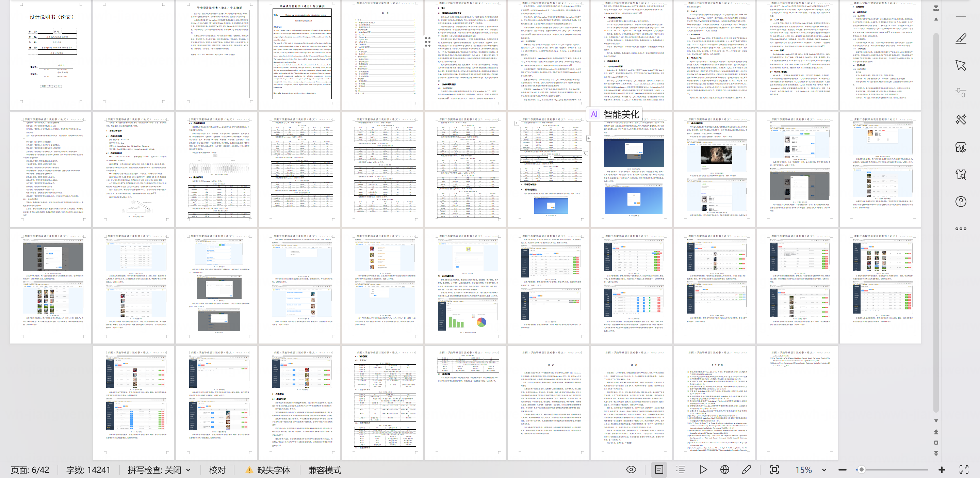Click the arrow selection tool in sidebar
The image size is (980, 478).
click(961, 65)
